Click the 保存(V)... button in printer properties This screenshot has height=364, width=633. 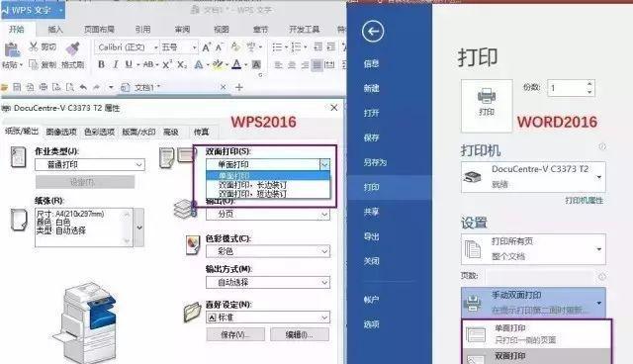coord(235,334)
